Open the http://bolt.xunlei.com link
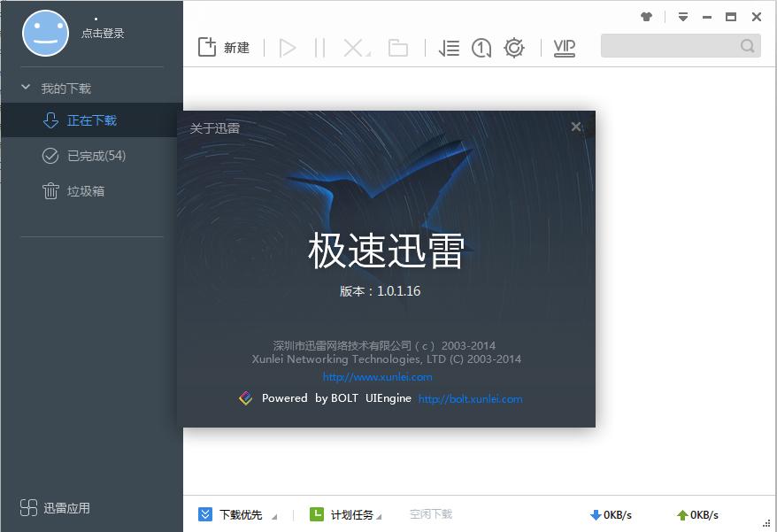 tap(470, 399)
